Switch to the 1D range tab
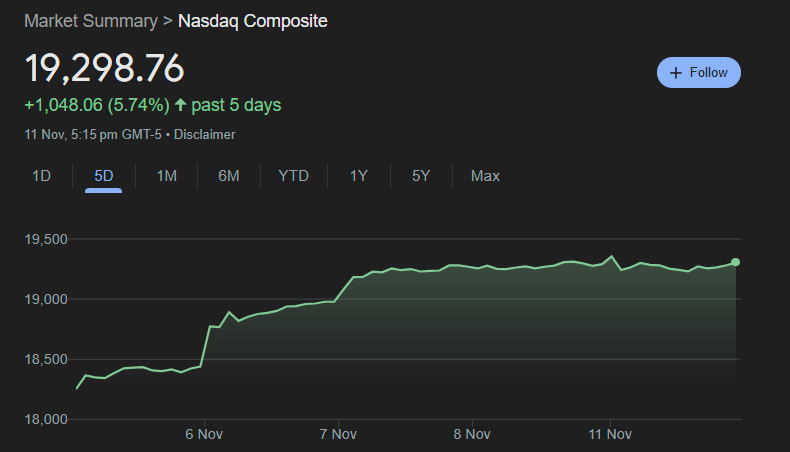790x452 pixels. click(41, 176)
